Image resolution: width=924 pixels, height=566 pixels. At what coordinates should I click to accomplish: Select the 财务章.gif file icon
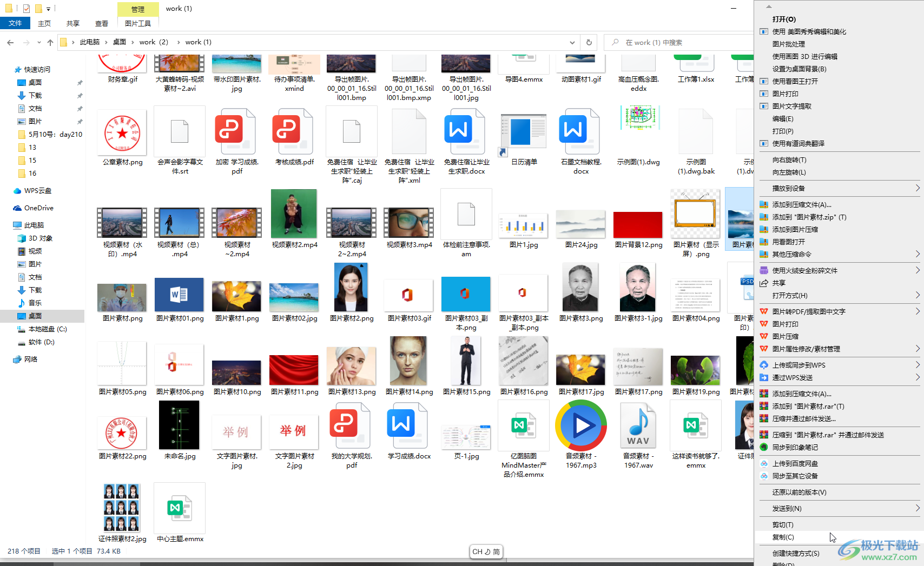coord(122,63)
